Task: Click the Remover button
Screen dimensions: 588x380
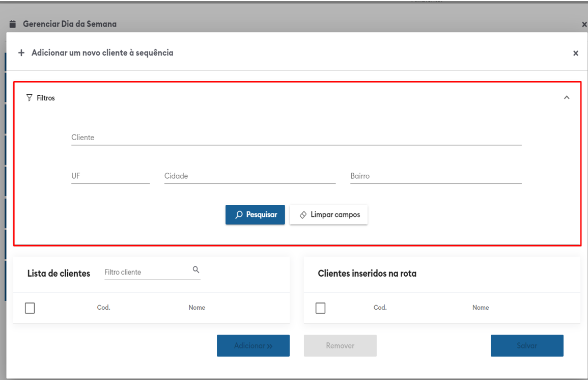Action: (x=340, y=345)
